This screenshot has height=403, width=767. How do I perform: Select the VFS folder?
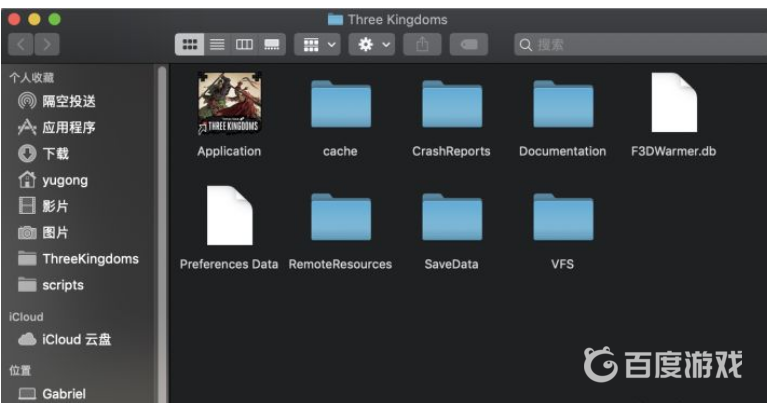pos(563,217)
